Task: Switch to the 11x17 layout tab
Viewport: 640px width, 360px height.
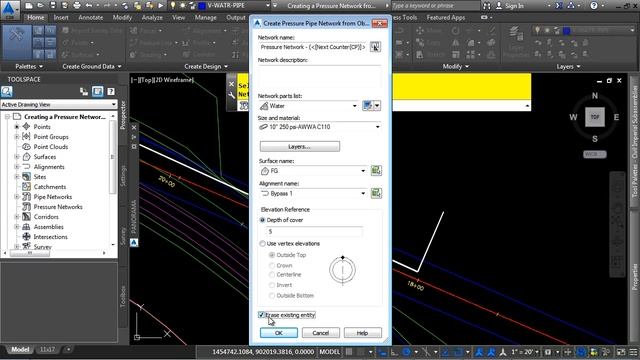Action: (x=47, y=349)
